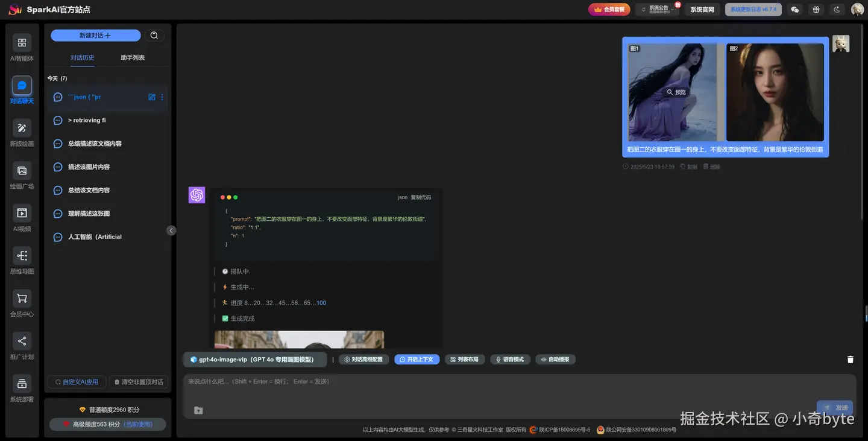Open more options for '```json' conversation
Viewport: 868px width, 441px height.
pyautogui.click(x=162, y=97)
